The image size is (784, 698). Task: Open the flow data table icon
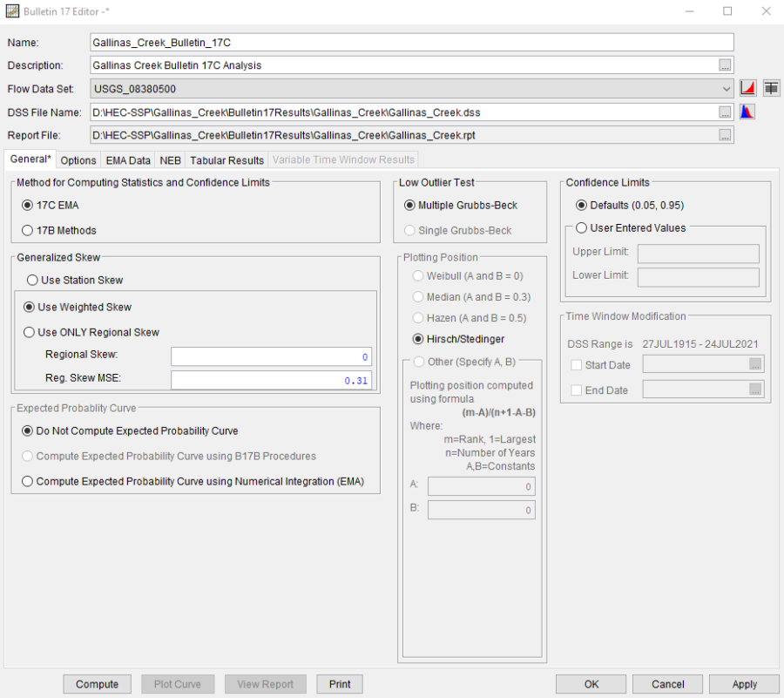tap(771, 88)
